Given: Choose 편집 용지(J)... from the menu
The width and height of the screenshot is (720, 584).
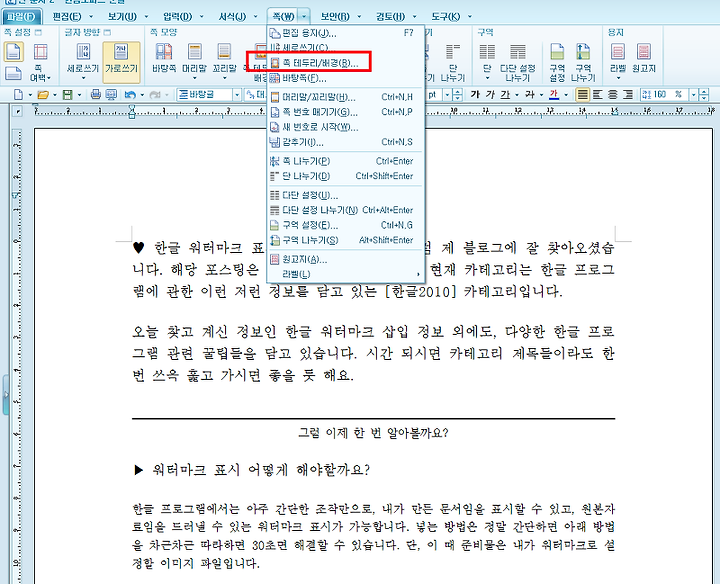Looking at the screenshot, I should (345, 33).
